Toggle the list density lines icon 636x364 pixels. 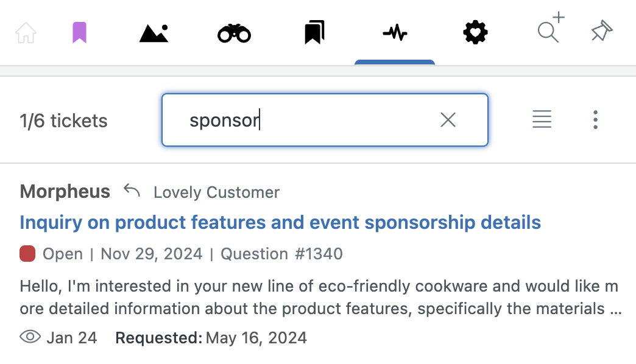point(542,119)
